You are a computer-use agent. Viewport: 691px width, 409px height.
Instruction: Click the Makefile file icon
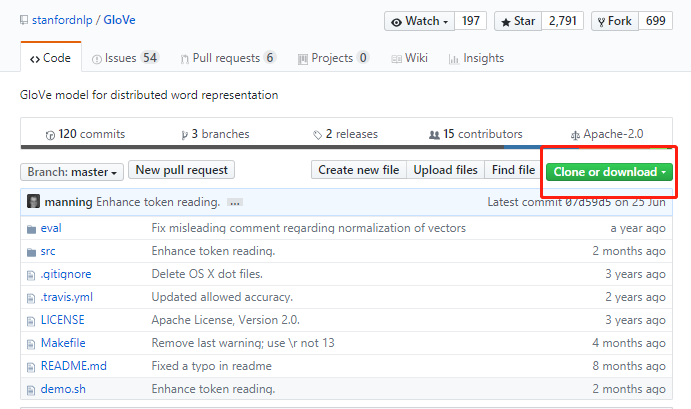(x=31, y=344)
